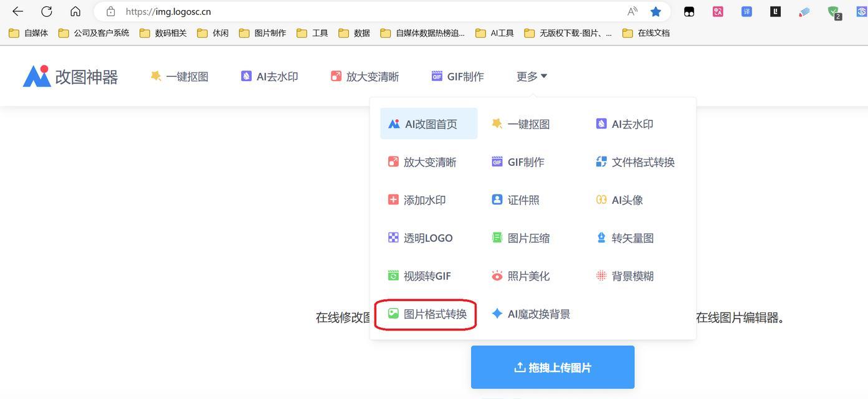Open the 数据 bookmarks folder
Viewport: 868px width, 399px height.
354,33
